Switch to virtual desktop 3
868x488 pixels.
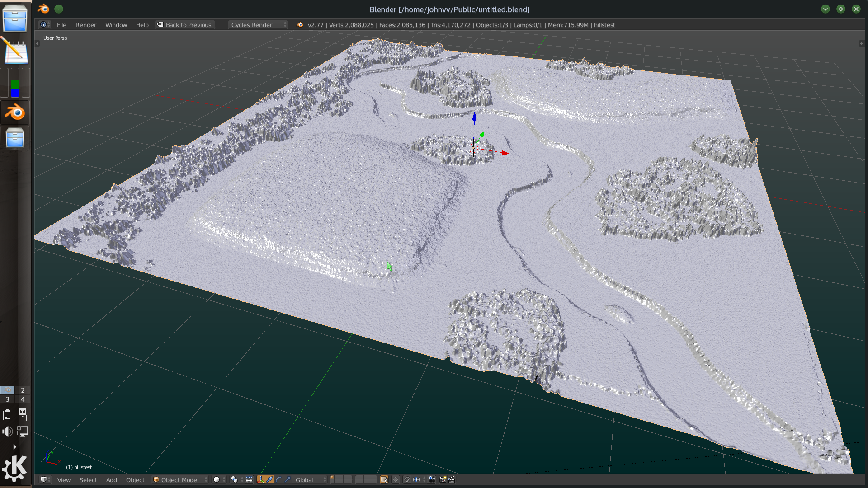click(x=7, y=399)
